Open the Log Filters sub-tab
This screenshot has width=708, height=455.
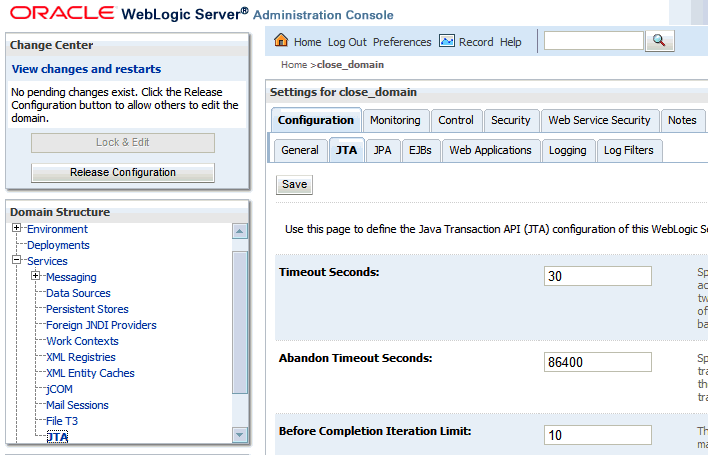(x=629, y=150)
